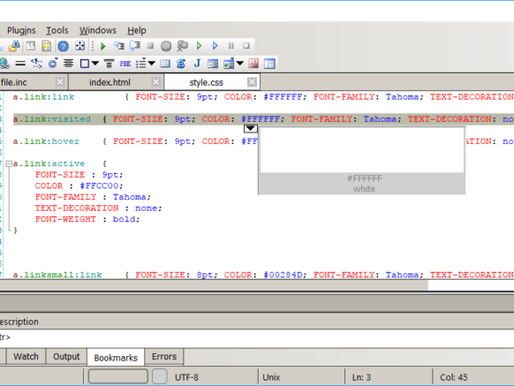Click the evaluate expression bubble icon
This screenshot has width=514, height=386.
tap(182, 46)
